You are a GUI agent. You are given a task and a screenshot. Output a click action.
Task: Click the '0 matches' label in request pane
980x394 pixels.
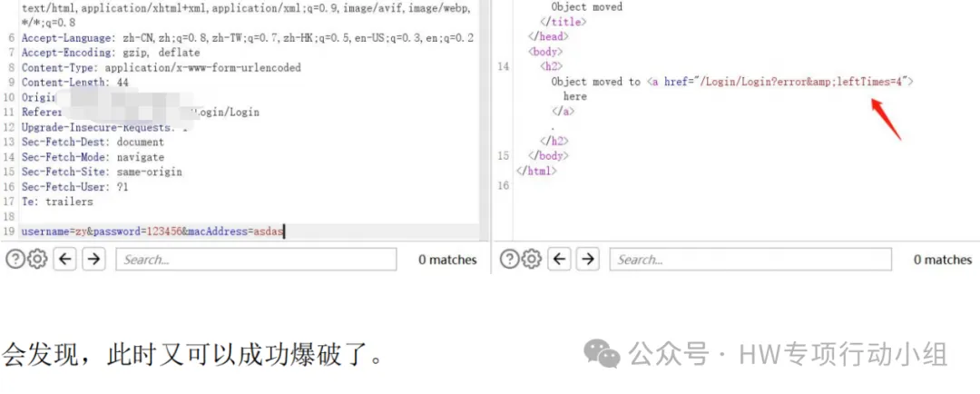(447, 260)
